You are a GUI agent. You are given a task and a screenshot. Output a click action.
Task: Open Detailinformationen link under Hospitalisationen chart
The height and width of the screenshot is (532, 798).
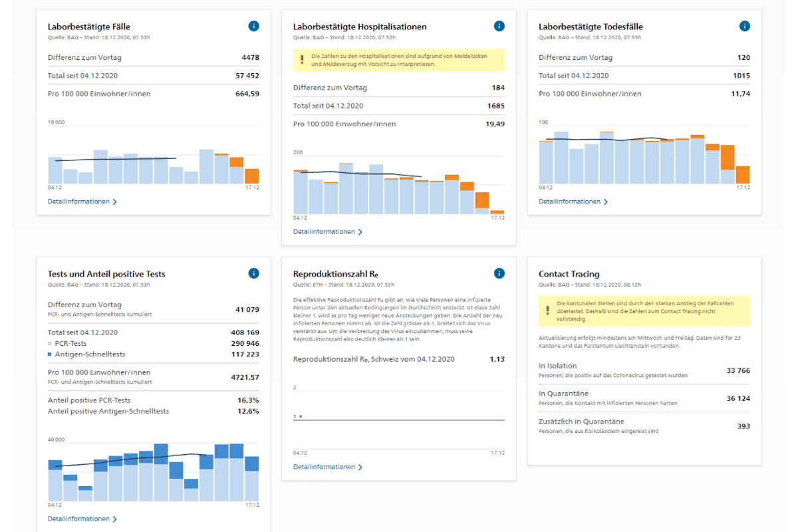click(324, 232)
